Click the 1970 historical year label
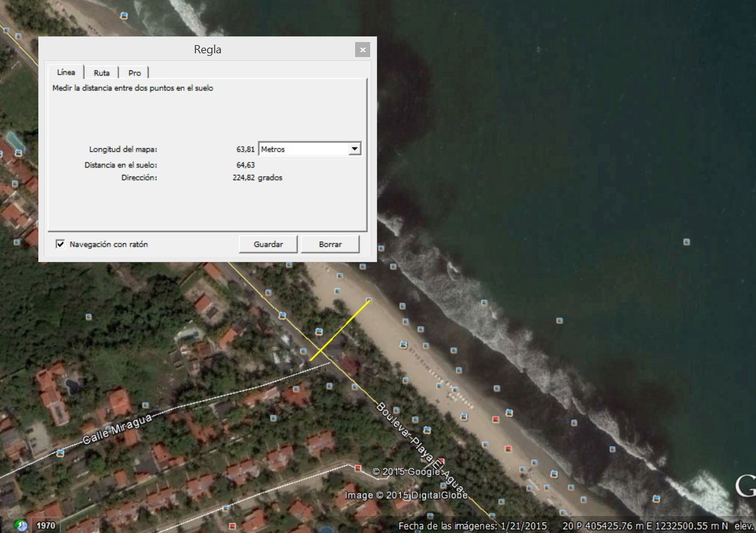The image size is (756, 533). (45, 525)
